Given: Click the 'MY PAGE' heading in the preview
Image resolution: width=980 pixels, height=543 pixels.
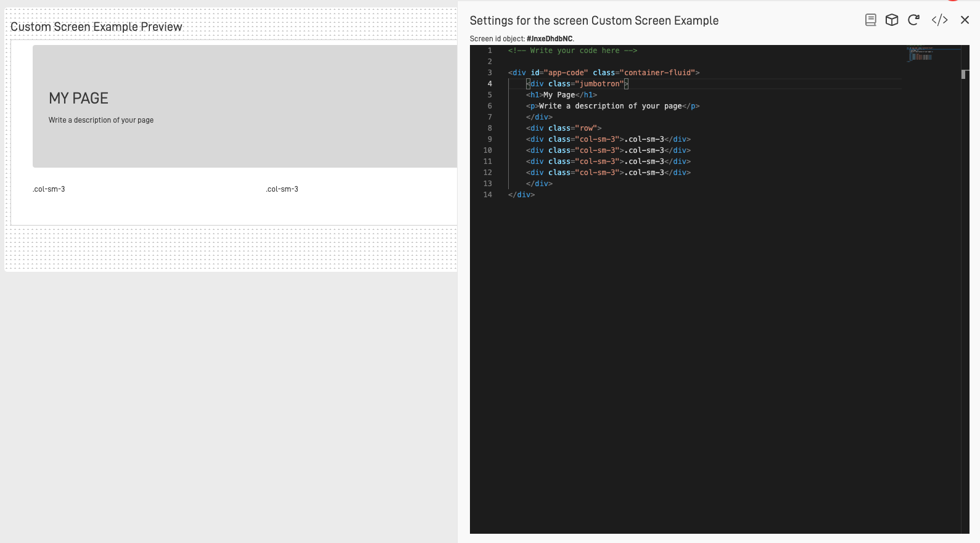Looking at the screenshot, I should click(78, 99).
